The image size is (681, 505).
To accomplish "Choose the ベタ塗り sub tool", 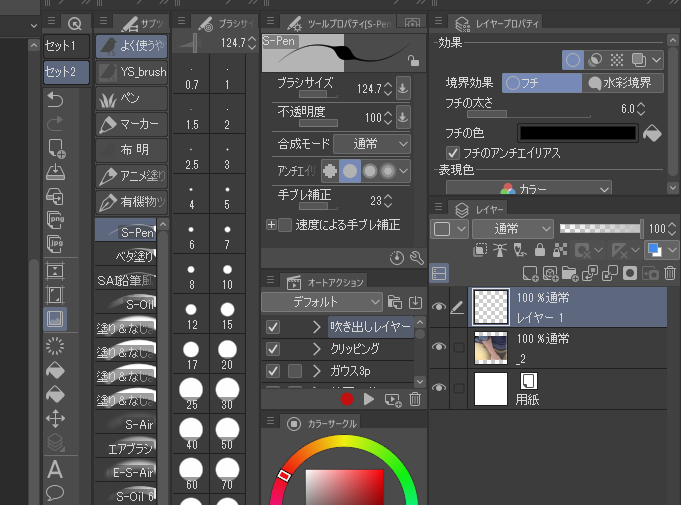I will point(126,256).
